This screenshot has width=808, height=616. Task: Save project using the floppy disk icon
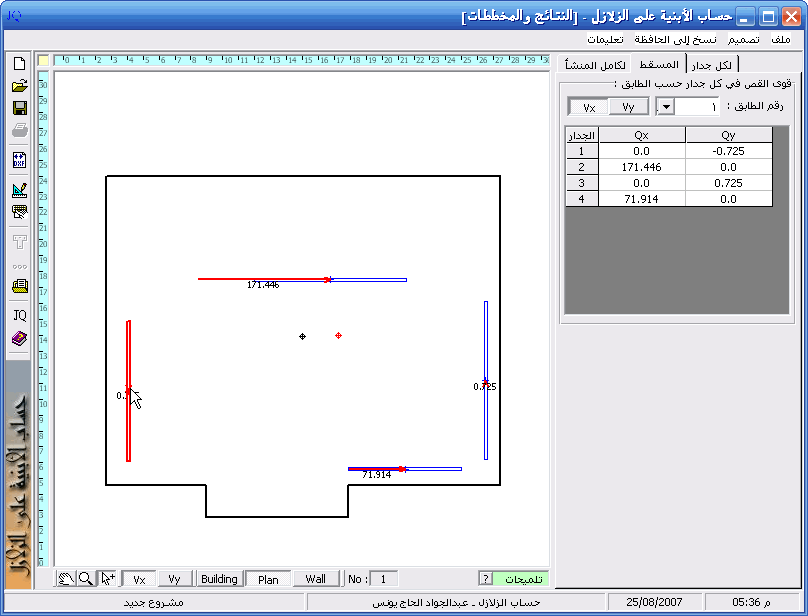point(19,108)
